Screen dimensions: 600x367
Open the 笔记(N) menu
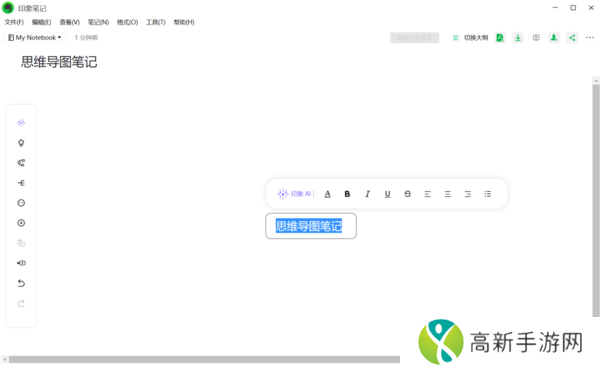pyautogui.click(x=98, y=22)
